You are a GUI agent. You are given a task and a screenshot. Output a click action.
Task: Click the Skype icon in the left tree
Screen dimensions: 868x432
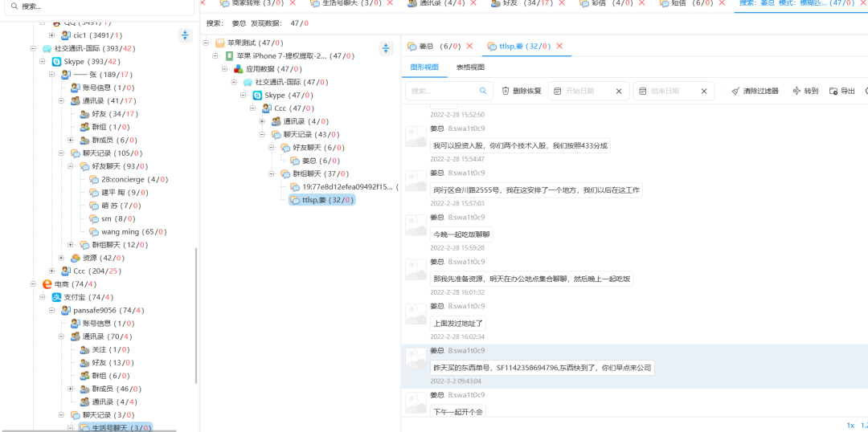click(x=56, y=61)
